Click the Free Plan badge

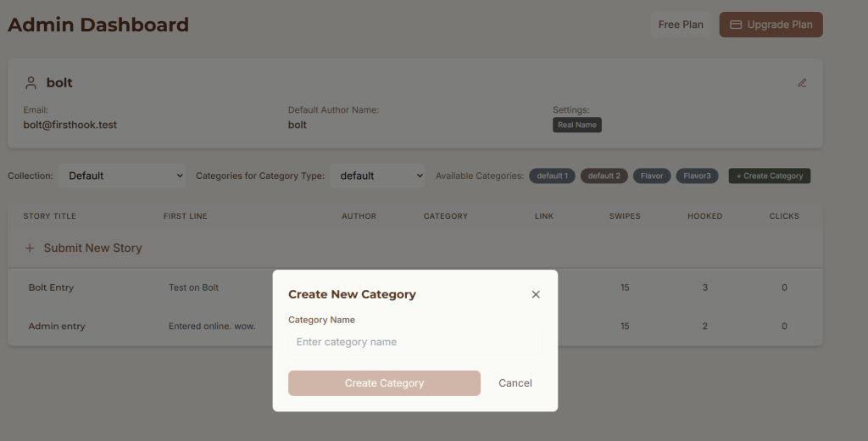tap(681, 25)
